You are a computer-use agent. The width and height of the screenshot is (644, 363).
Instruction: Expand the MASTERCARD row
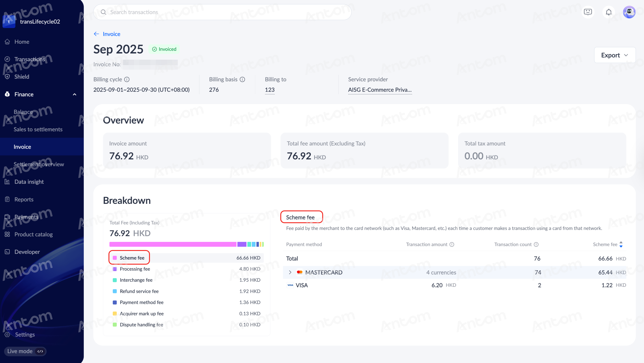(x=290, y=272)
